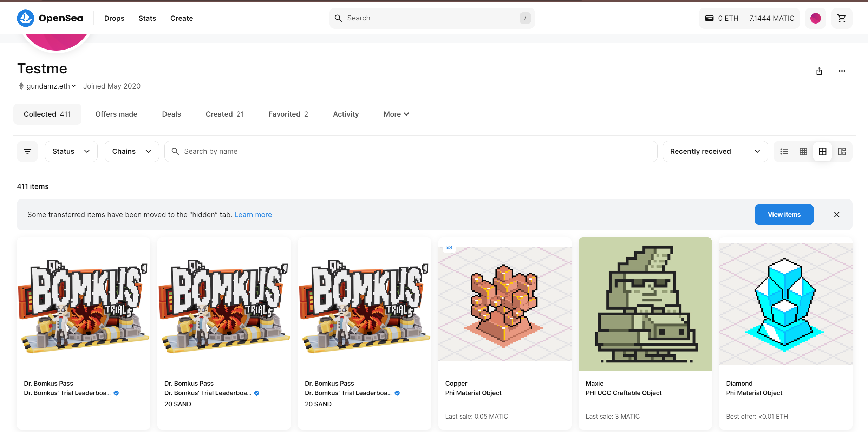The image size is (868, 432).
Task: Click the wallet balance icon
Action: point(709,18)
